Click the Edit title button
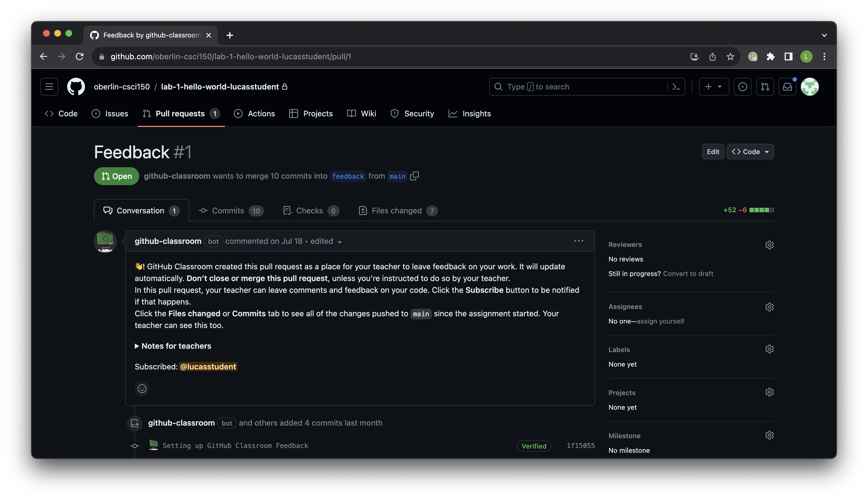 [x=713, y=152]
